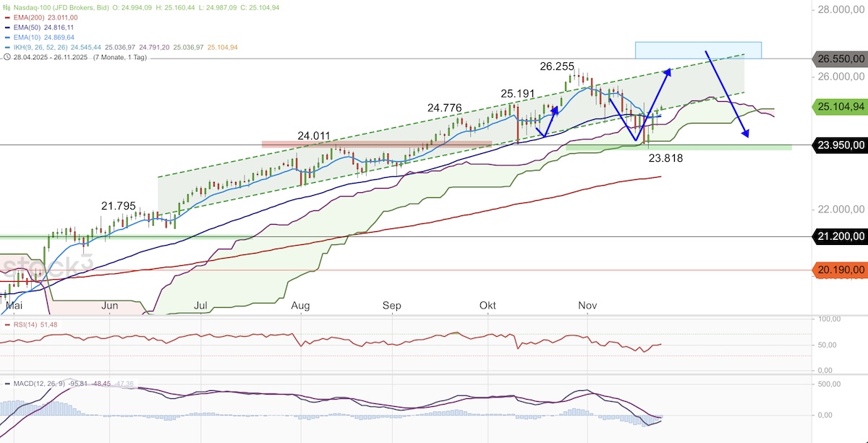868x443 pixels.
Task: Click the IKH indicator legend marker
Action: click(x=8, y=47)
